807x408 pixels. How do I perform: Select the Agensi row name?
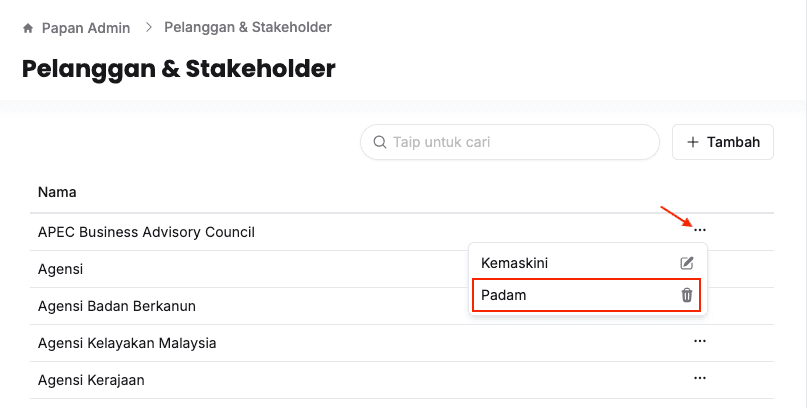(x=60, y=269)
